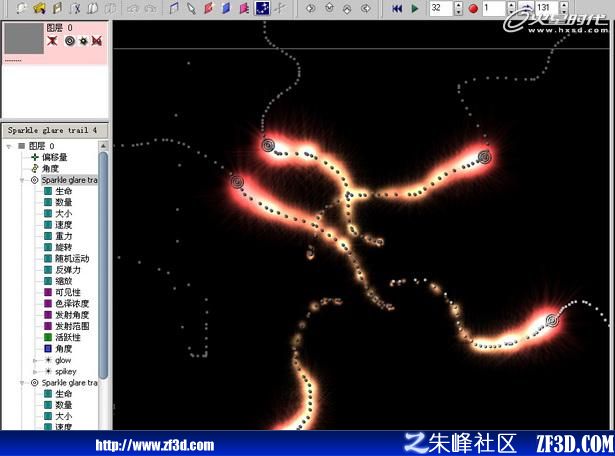Choose the red shape tool icon
Screen dimensions: 615x456
[x=208, y=8]
